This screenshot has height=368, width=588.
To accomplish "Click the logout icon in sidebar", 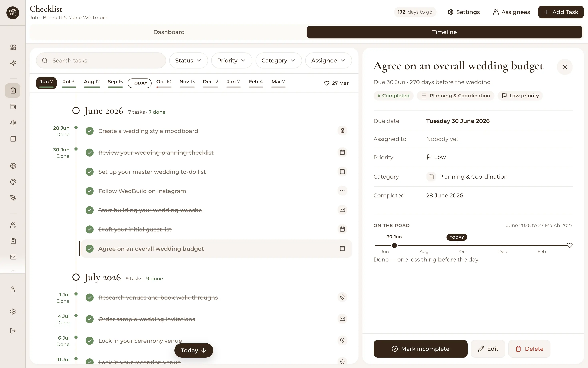I will point(13,331).
